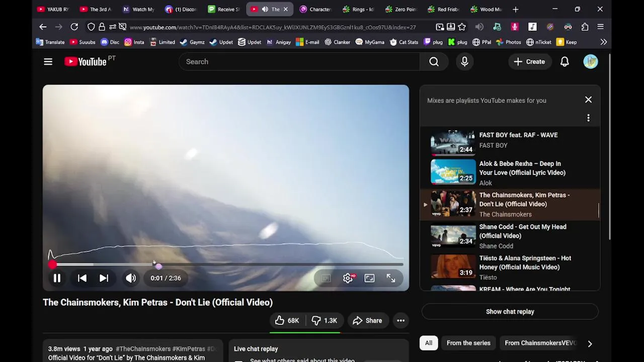Toggle subtitles in the video player
This screenshot has width=644, height=362.
point(326,278)
